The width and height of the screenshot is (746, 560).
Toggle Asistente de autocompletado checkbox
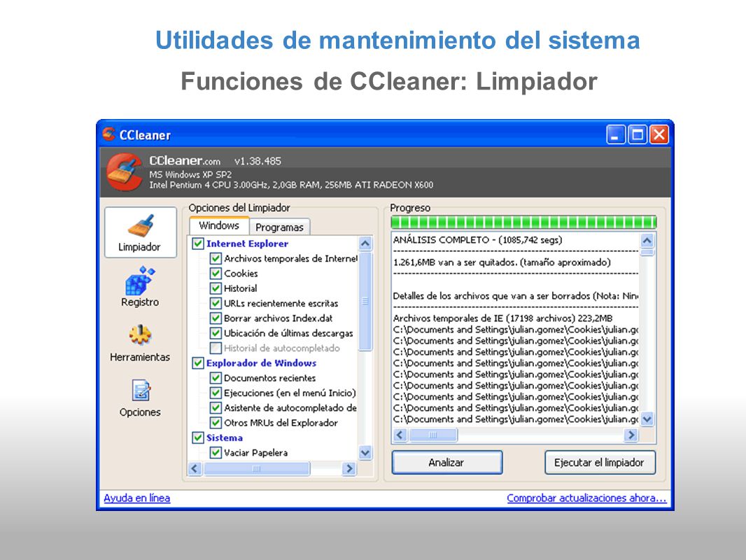(x=216, y=407)
